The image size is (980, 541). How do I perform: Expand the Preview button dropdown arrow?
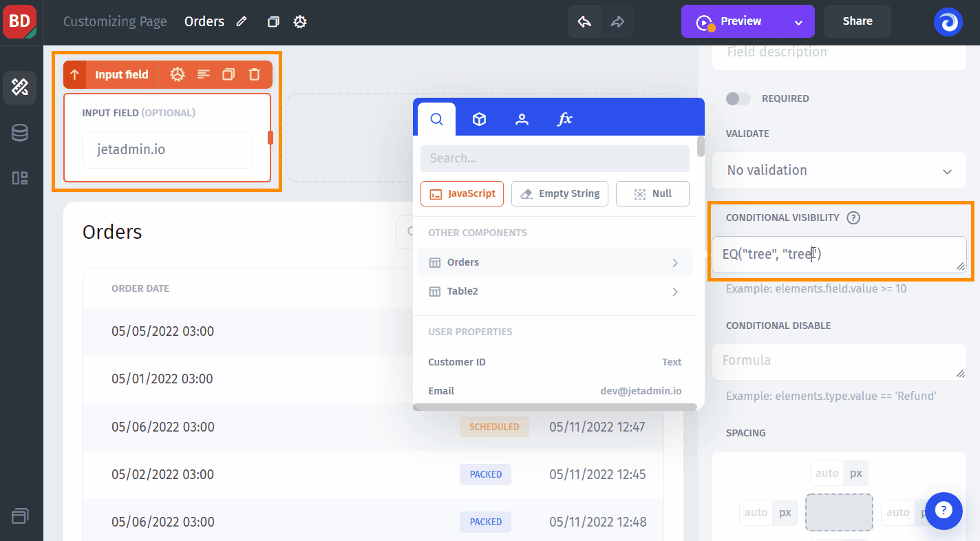(x=798, y=22)
